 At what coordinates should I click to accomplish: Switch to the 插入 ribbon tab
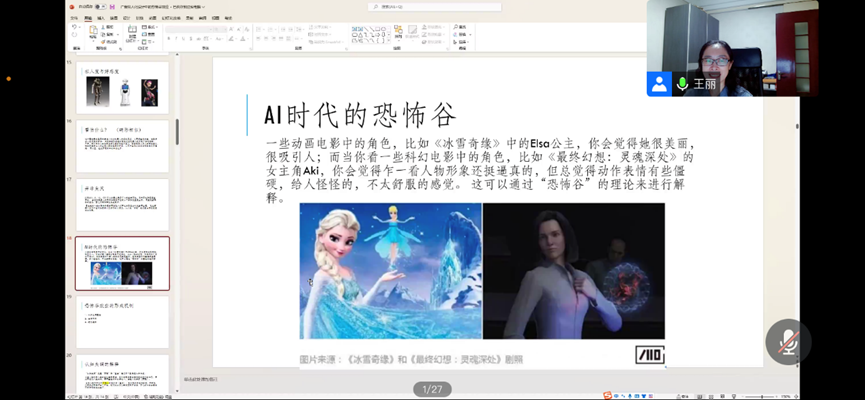tap(100, 17)
